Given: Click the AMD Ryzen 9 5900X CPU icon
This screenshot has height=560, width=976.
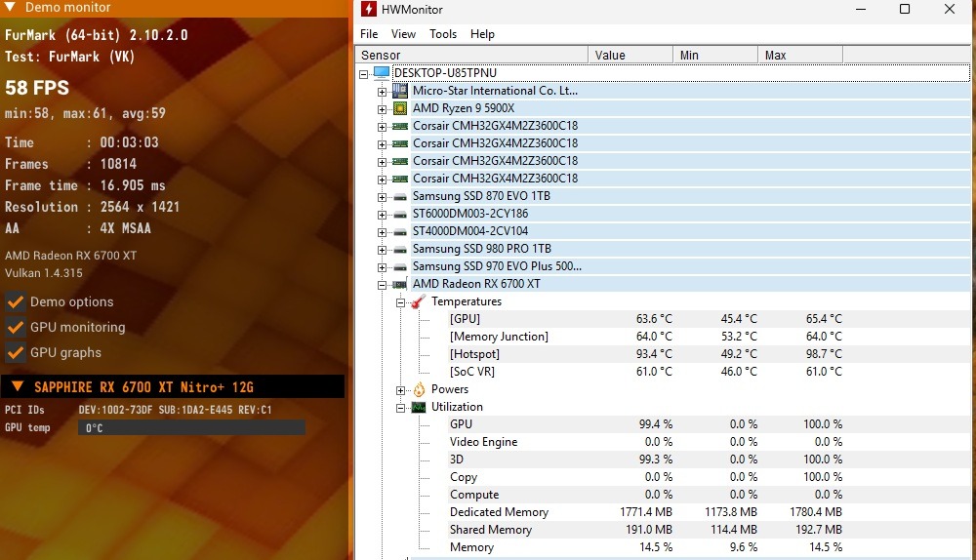Looking at the screenshot, I should coord(399,108).
